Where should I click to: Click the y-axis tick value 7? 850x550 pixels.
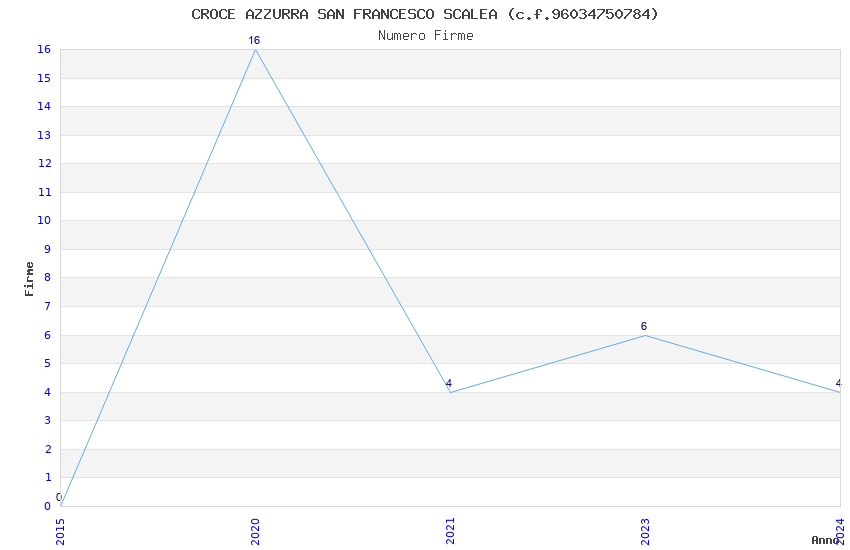(48, 307)
